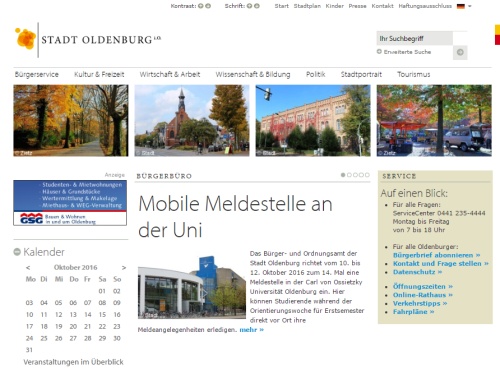The image size is (500, 369).
Task: Click the large brick building photo
Action: click(x=313, y=120)
